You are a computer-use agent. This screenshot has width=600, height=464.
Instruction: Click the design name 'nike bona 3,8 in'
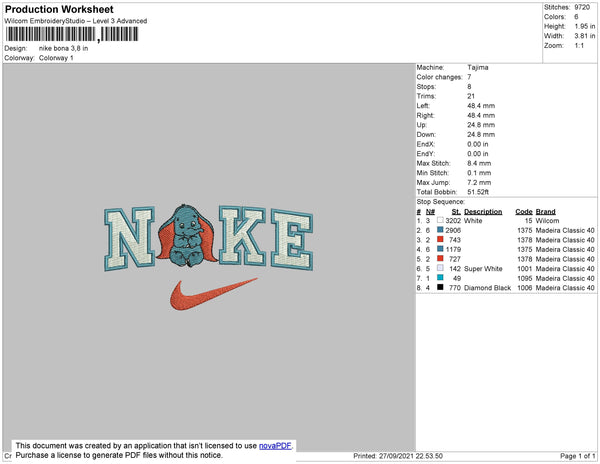[x=64, y=49]
